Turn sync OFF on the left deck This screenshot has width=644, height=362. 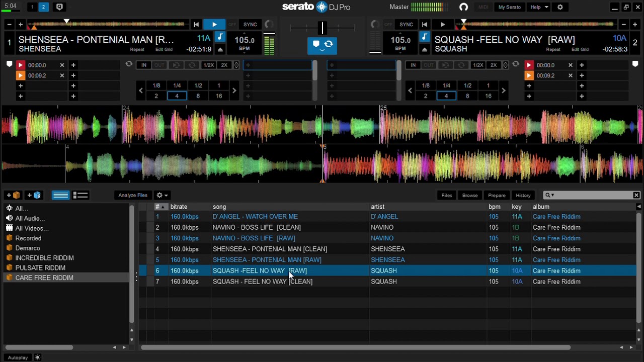pos(232,24)
